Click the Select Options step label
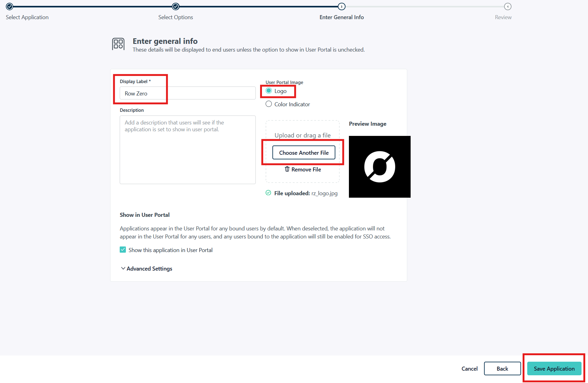This screenshot has height=383, width=588. pyautogui.click(x=176, y=17)
